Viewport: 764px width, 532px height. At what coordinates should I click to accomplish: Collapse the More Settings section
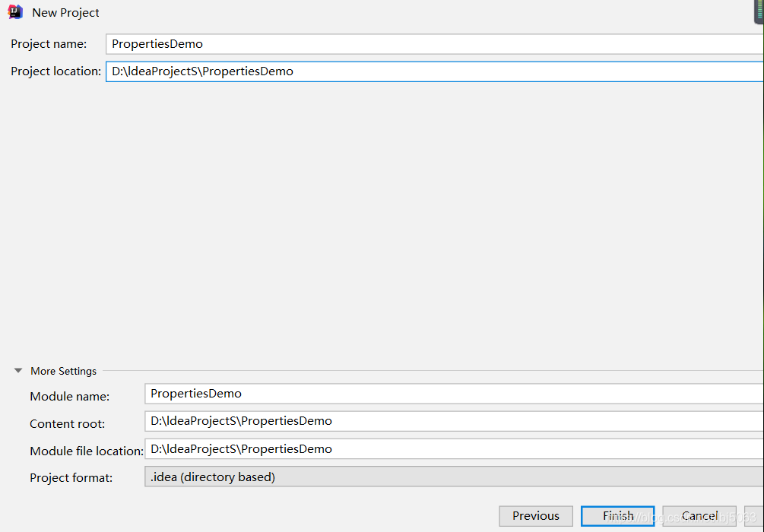click(x=18, y=371)
